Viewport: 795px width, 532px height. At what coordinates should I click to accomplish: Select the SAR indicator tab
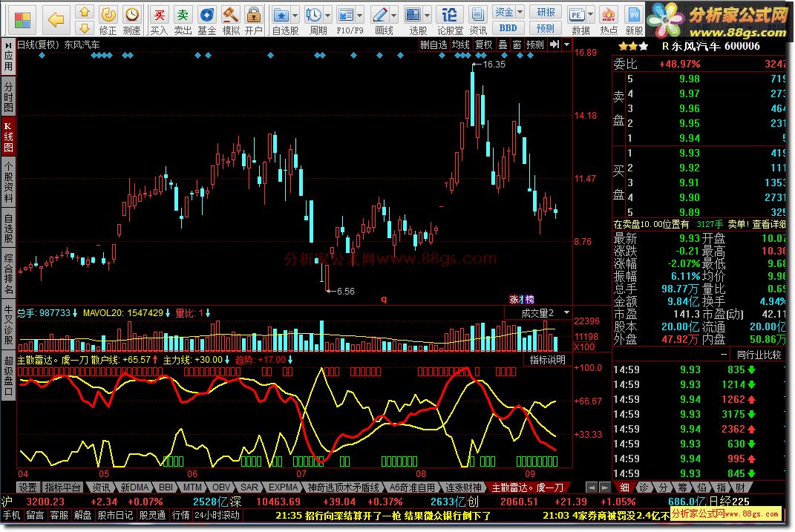pyautogui.click(x=249, y=487)
